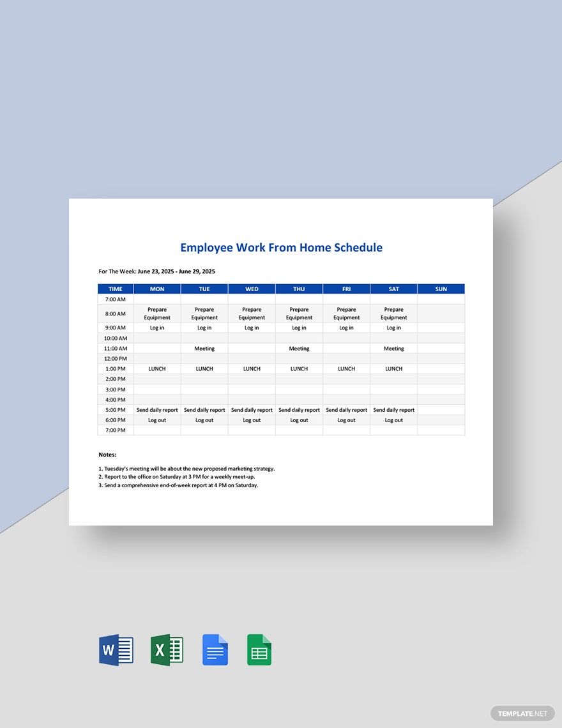Open the Microsoft Excel template icon
The image size is (562, 728).
point(165,649)
